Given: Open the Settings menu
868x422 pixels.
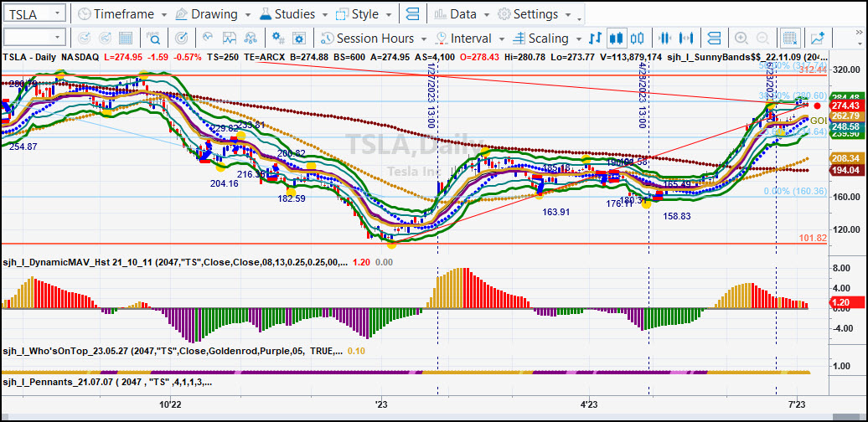Looking at the screenshot, I should [x=534, y=14].
